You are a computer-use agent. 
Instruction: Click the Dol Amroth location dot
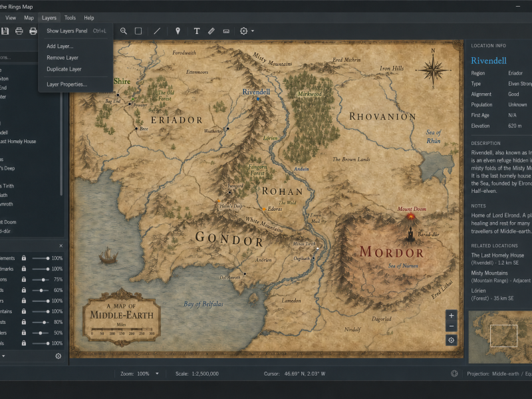tap(245, 274)
